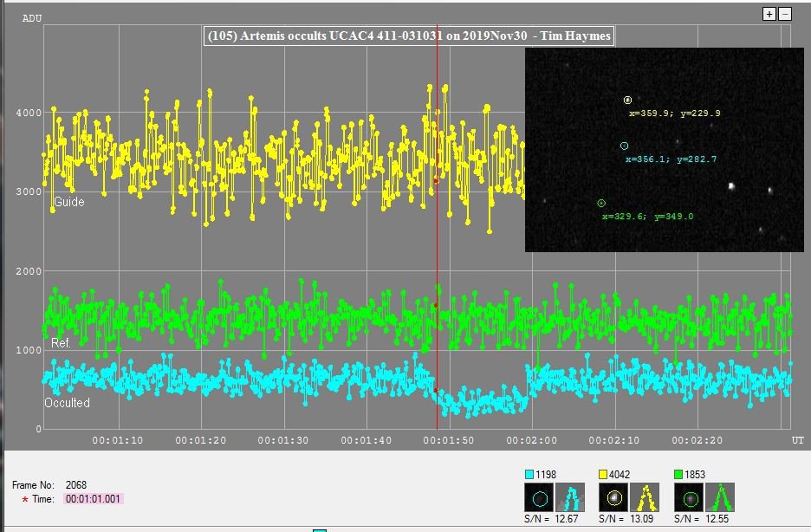Click the highlighted time value 00:01:01.001
The height and width of the screenshot is (532, 811).
click(94, 499)
